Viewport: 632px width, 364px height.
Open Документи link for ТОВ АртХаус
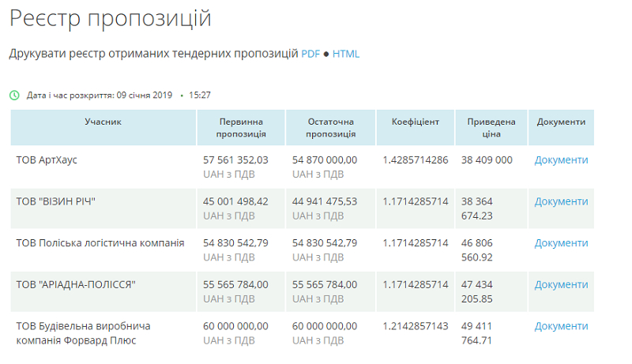pyautogui.click(x=561, y=159)
